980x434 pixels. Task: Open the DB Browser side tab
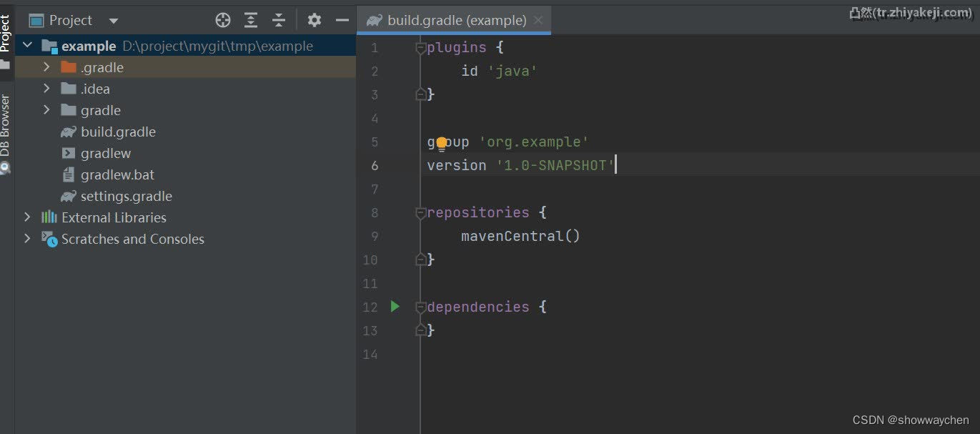pyautogui.click(x=6, y=126)
